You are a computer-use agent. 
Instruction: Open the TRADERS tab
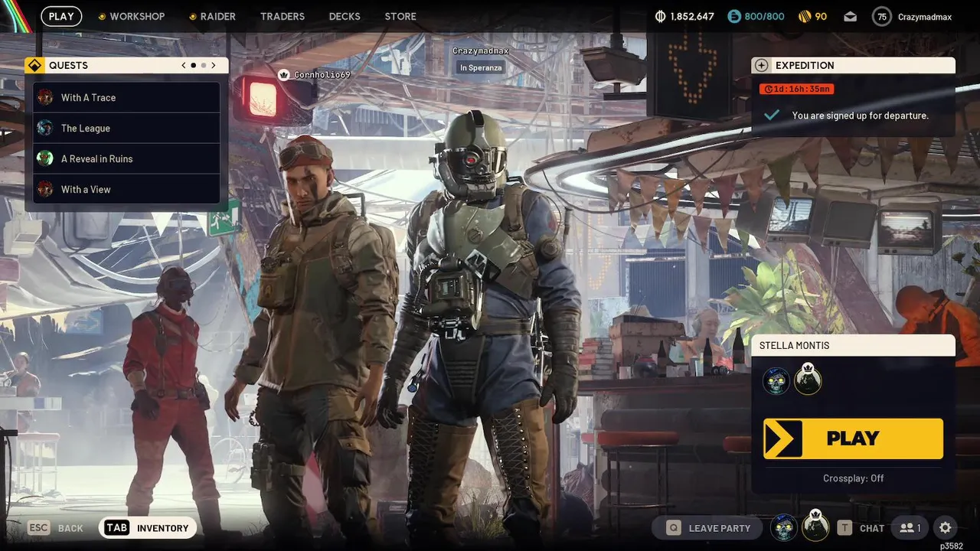pyautogui.click(x=283, y=16)
